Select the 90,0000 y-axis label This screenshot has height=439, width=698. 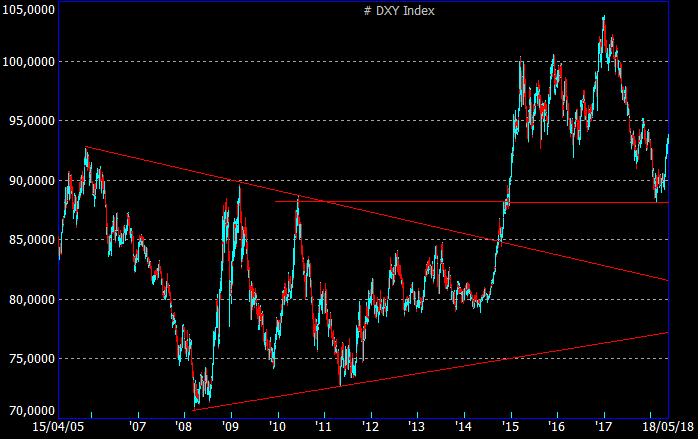[32, 180]
